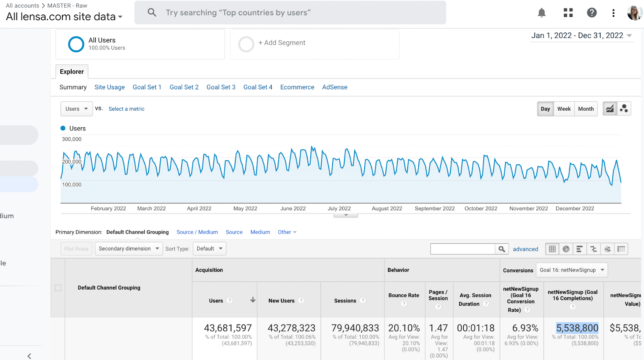Set chart granularity to Week
644x360 pixels.
pos(564,109)
